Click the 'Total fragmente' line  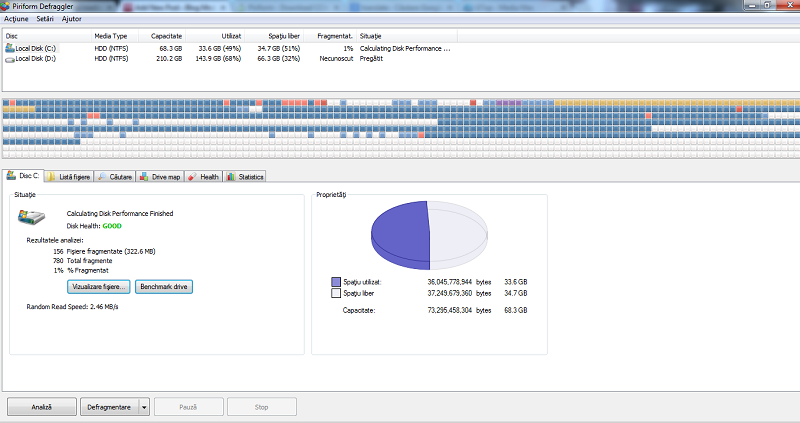coord(89,261)
